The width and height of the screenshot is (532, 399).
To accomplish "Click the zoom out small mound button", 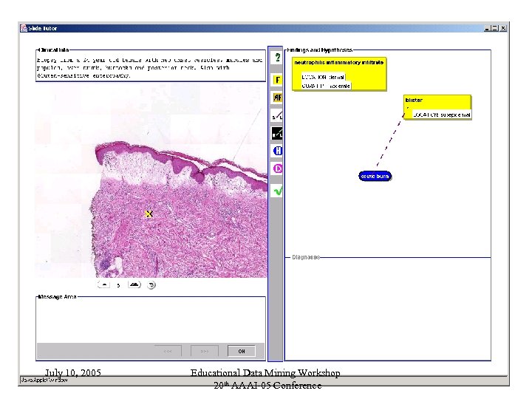I will tap(104, 285).
